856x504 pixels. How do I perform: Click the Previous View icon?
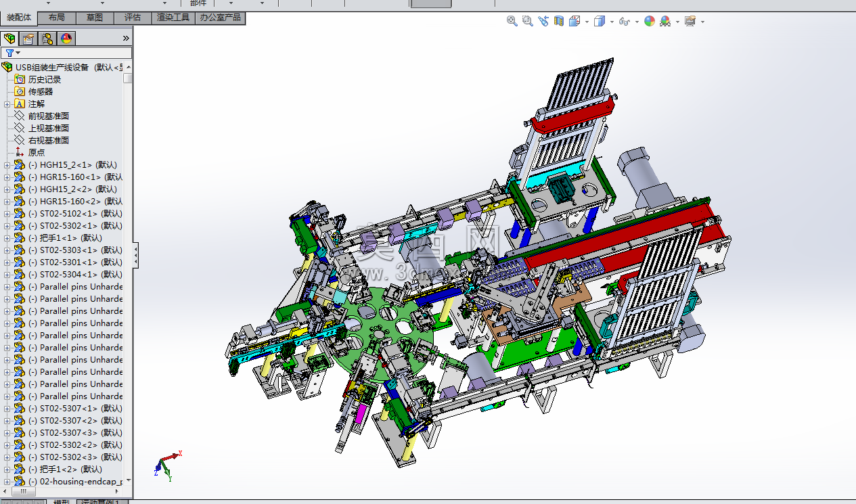[543, 21]
